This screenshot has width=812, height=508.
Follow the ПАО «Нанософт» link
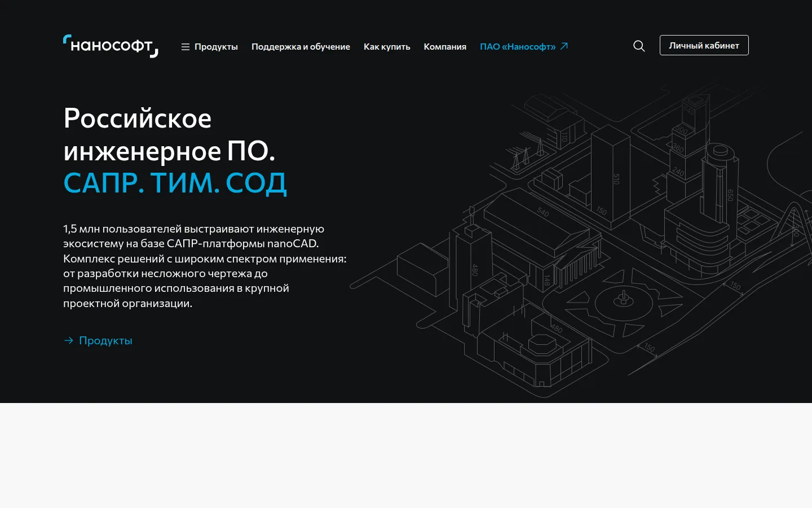[x=518, y=47]
